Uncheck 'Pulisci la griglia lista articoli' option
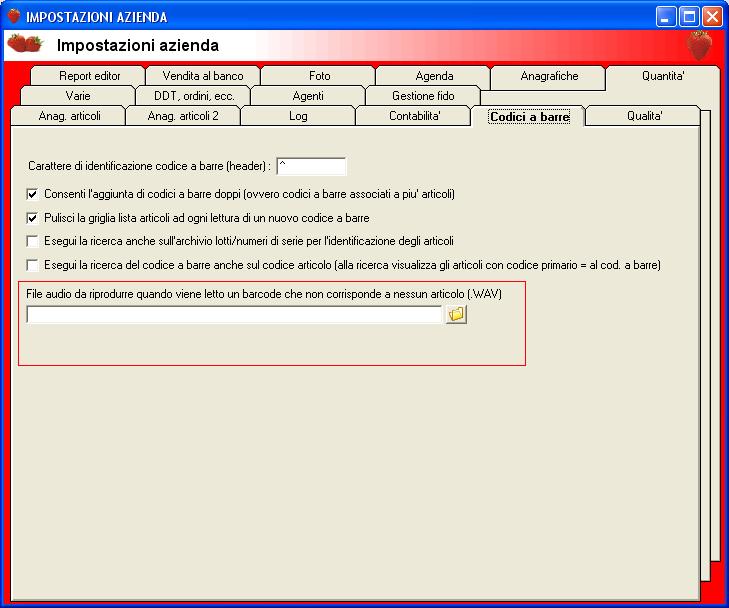The image size is (729, 608). coord(32,218)
